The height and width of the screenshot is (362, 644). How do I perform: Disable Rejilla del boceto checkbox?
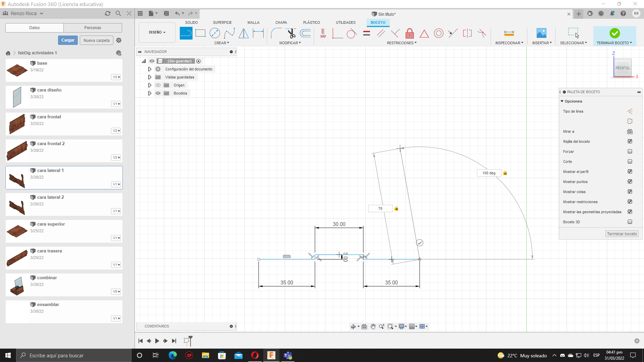(x=630, y=141)
